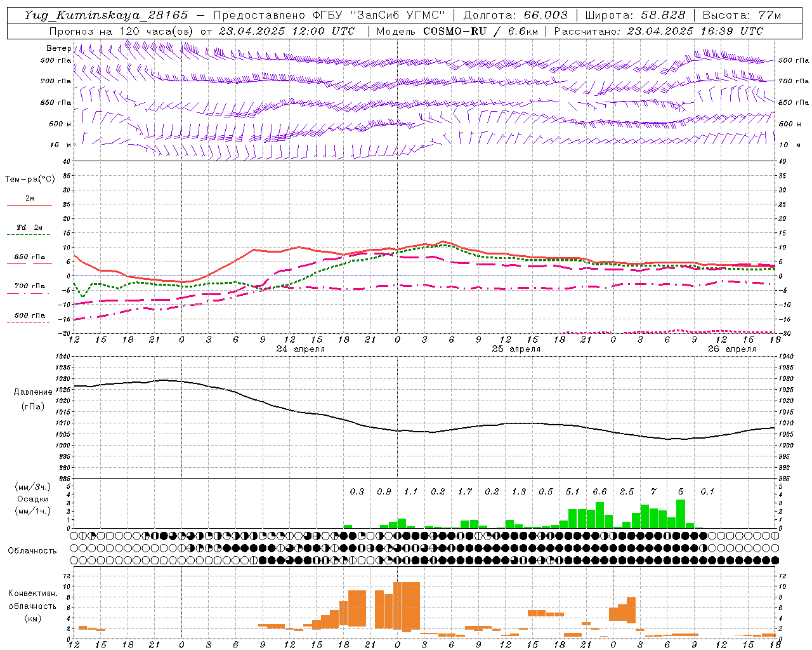Screen dimensions: 812x650
Task: Click the Тем-ра(°C) panel label
Action: (x=30, y=180)
